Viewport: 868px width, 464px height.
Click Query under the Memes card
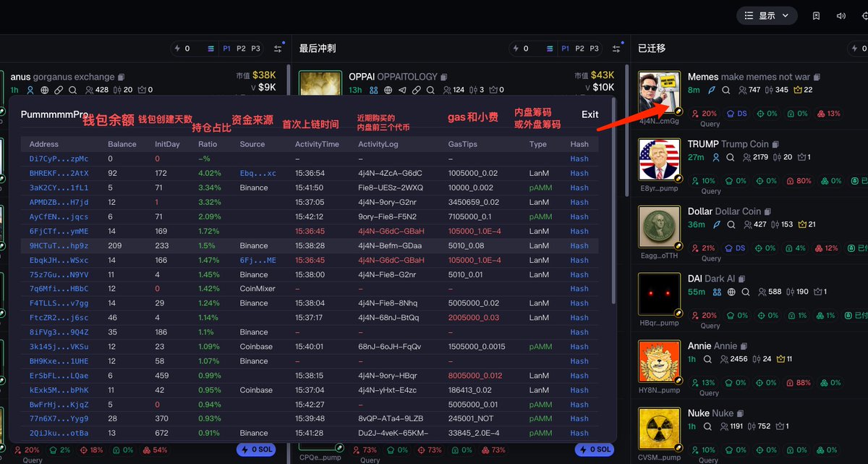[x=710, y=124]
